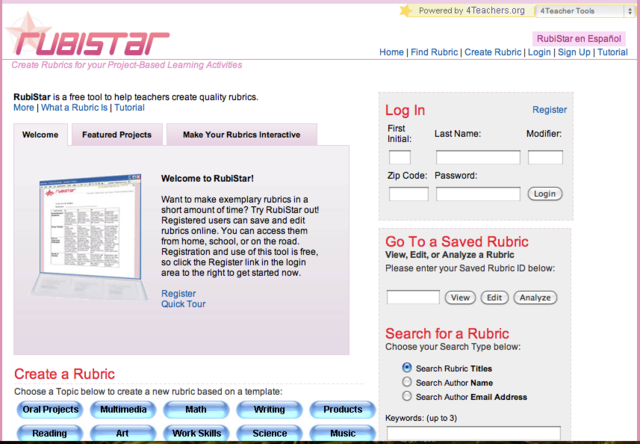Open Create Rubric in top navigation
The height and width of the screenshot is (444, 640).
[x=493, y=52]
